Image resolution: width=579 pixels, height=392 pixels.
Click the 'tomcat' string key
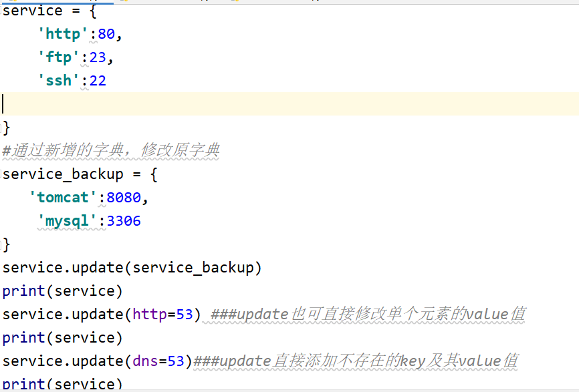63,198
